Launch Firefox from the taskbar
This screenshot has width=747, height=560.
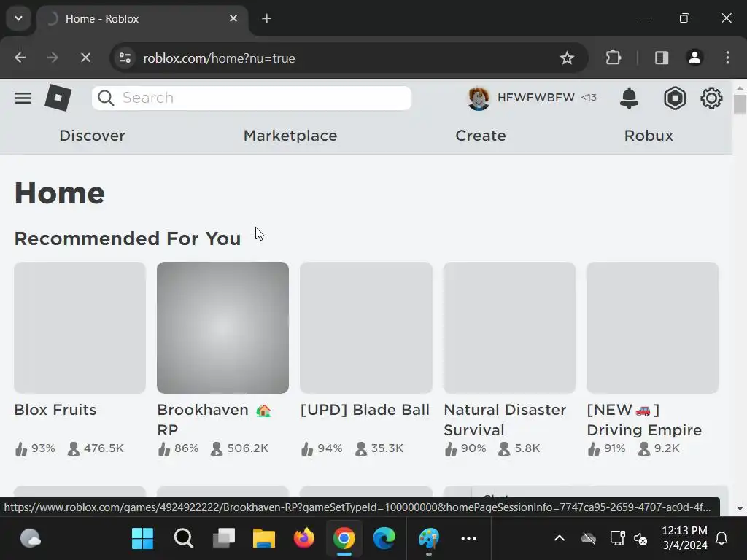coord(304,539)
